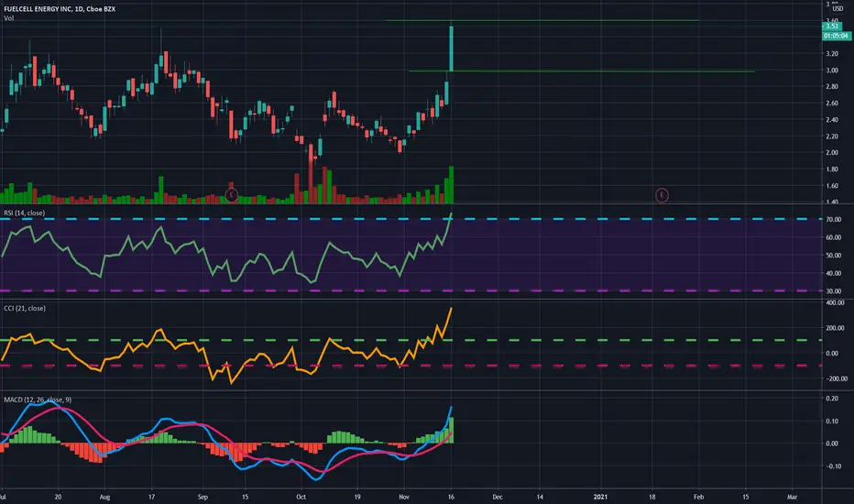
Task: Click the 200.00 value on CCI scale
Action: [835, 328]
